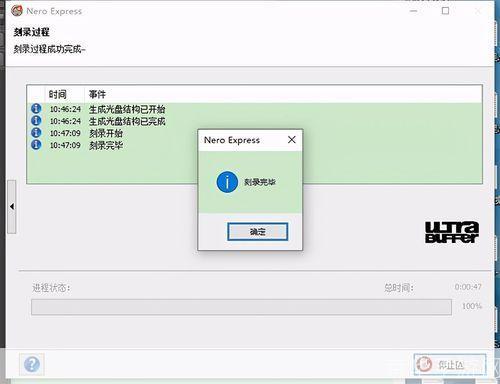Click the 0:00:47 total time value

point(468,287)
